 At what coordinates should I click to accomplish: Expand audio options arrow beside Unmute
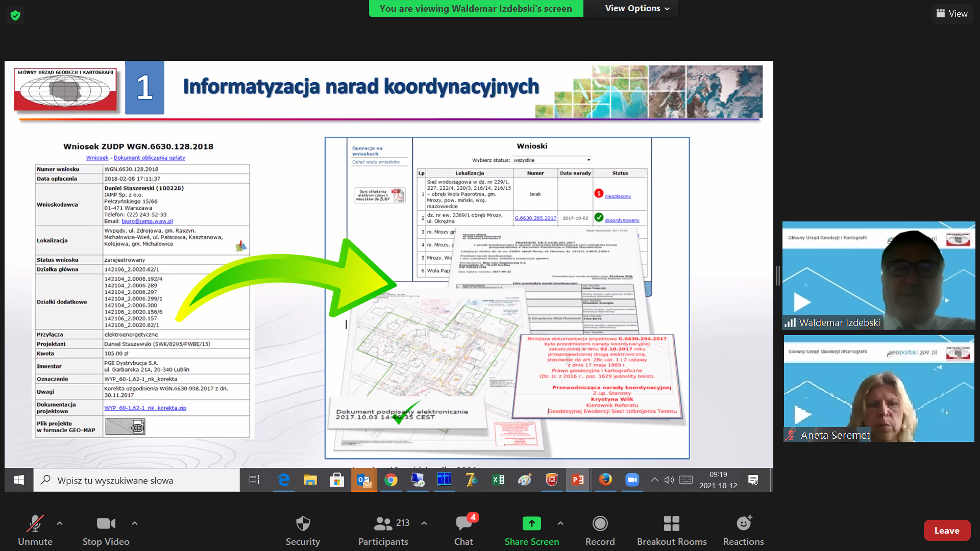60,523
